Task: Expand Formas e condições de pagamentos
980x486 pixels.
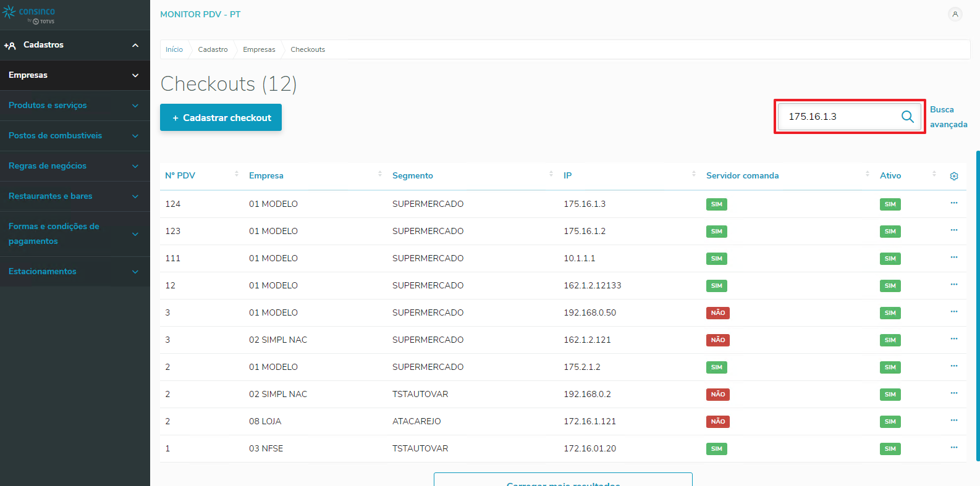Action: tap(75, 234)
